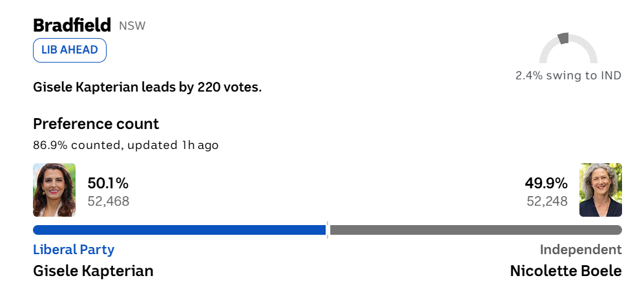
Task: Click the Preference count heading
Action: click(x=96, y=124)
